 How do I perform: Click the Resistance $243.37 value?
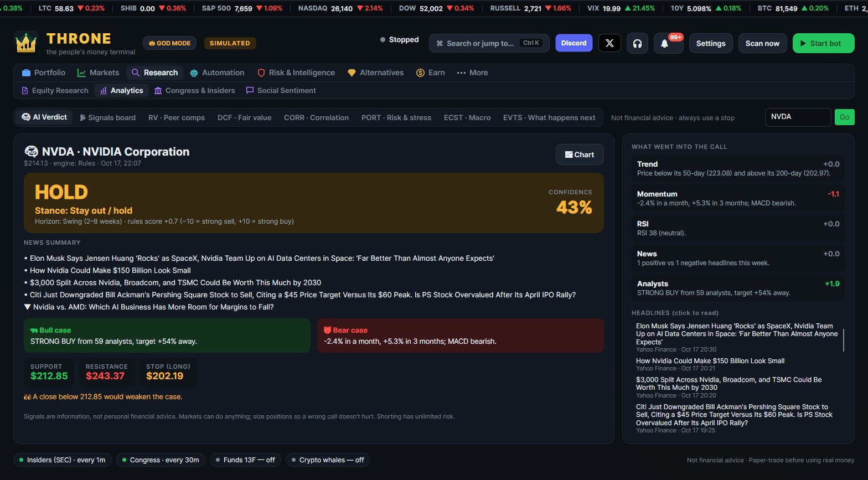(x=105, y=376)
